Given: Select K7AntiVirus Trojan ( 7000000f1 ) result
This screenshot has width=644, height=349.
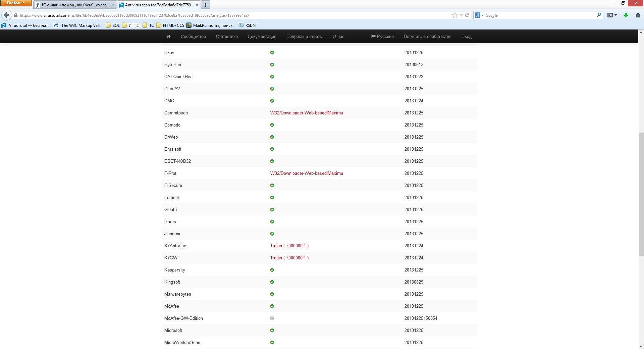Looking at the screenshot, I should click(289, 246).
